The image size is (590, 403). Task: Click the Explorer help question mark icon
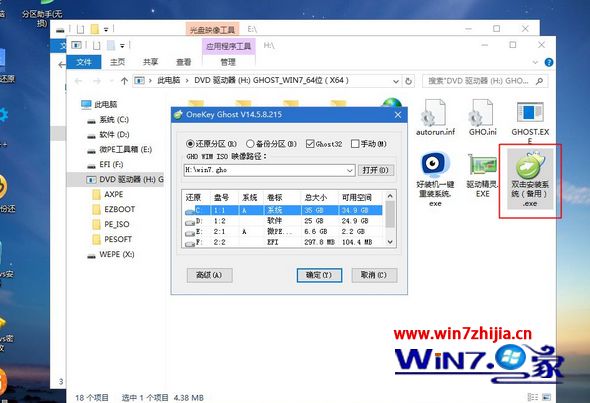coord(549,62)
